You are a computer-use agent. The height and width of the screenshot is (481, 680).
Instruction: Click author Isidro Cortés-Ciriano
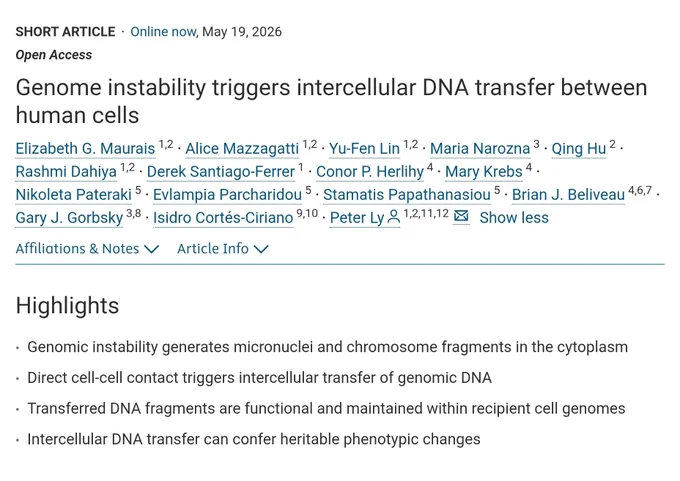[x=223, y=218]
